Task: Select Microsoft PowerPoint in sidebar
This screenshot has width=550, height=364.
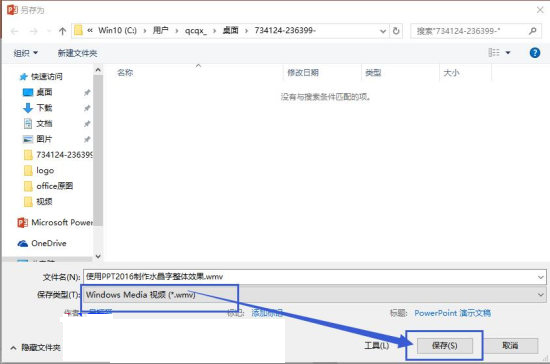Action: coord(62,223)
